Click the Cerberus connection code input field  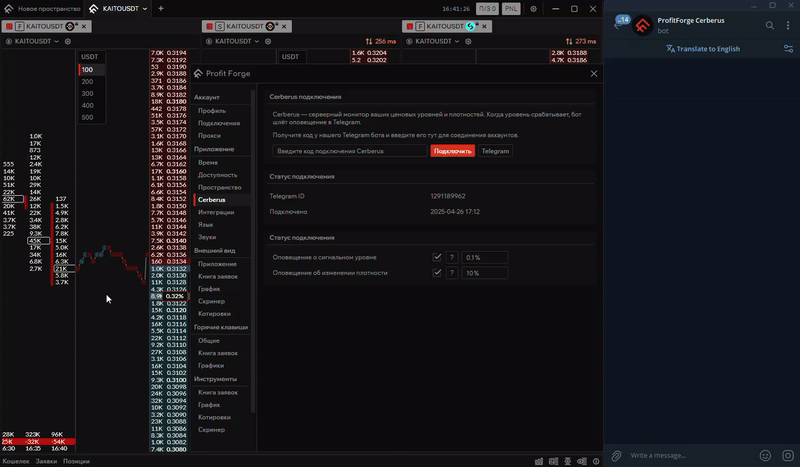tap(349, 151)
